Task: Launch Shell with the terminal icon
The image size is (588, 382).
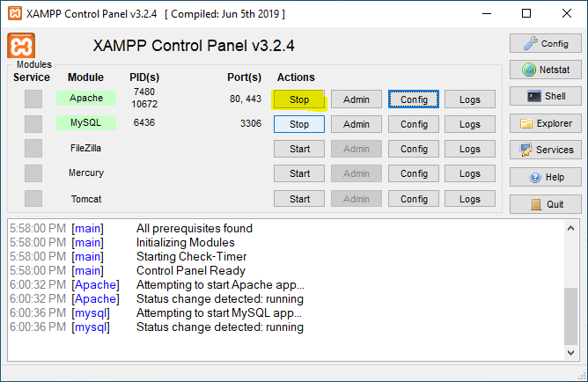Action: click(545, 96)
